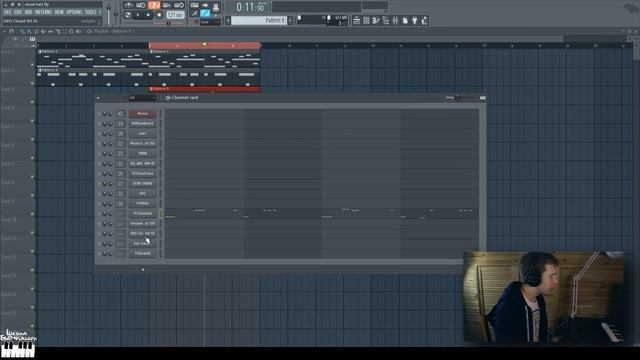This screenshot has width=640, height=360.
Task: Open Channel rack graph editor icon
Action: [x=483, y=98]
